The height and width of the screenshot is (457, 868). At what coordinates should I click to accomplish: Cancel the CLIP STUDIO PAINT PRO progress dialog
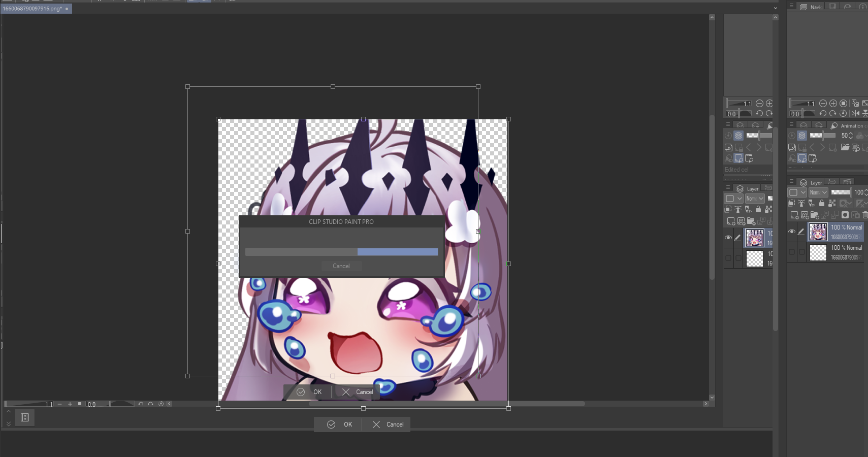pyautogui.click(x=341, y=266)
